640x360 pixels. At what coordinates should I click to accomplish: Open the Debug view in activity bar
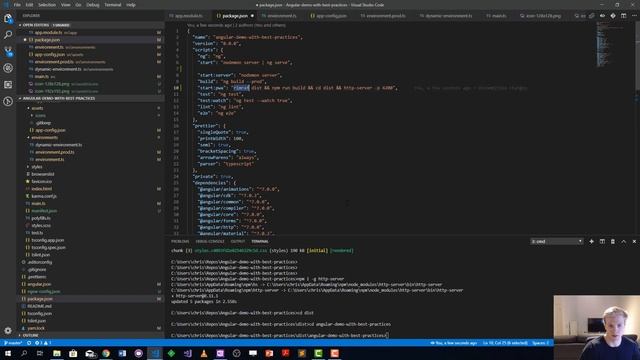point(8,68)
